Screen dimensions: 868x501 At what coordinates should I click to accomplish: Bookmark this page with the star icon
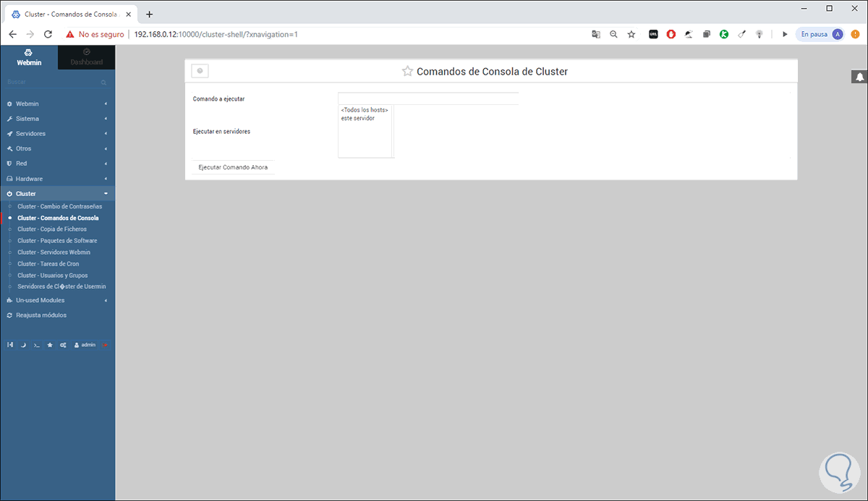631,34
